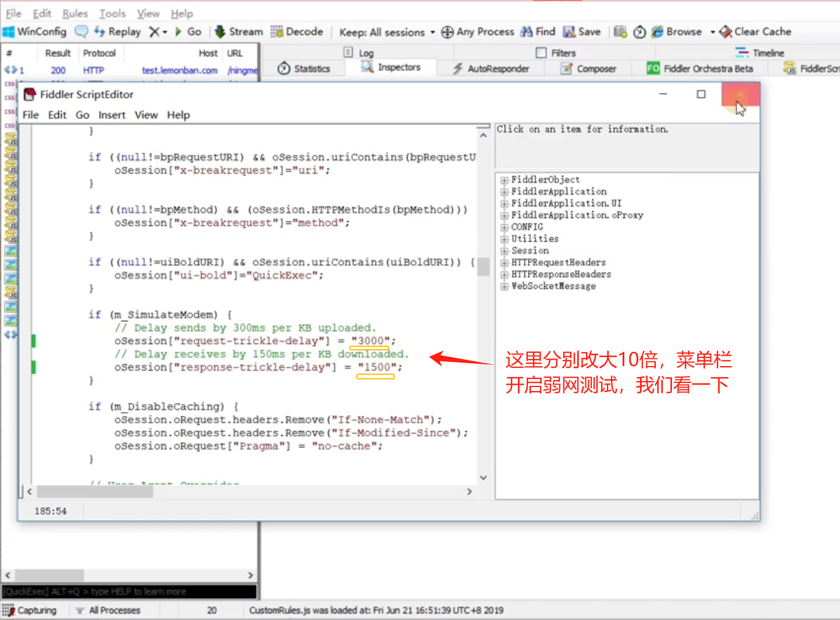Image resolution: width=840 pixels, height=620 pixels.
Task: Open ScriptEditor File menu
Action: pos(31,115)
